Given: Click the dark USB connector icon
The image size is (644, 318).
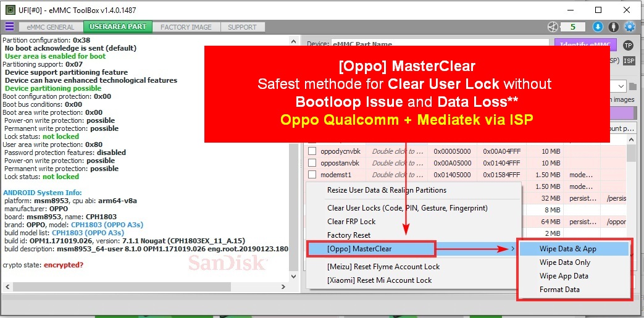Looking at the screenshot, I should (x=614, y=27).
